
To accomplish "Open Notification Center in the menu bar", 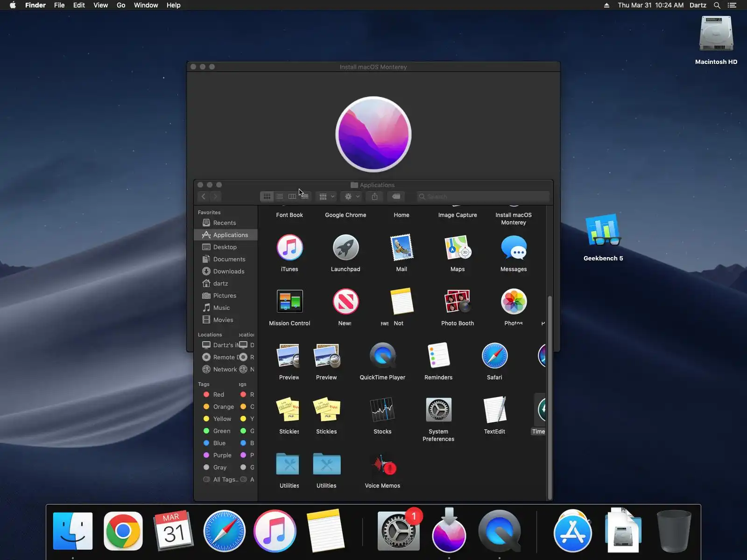I will click(x=732, y=5).
